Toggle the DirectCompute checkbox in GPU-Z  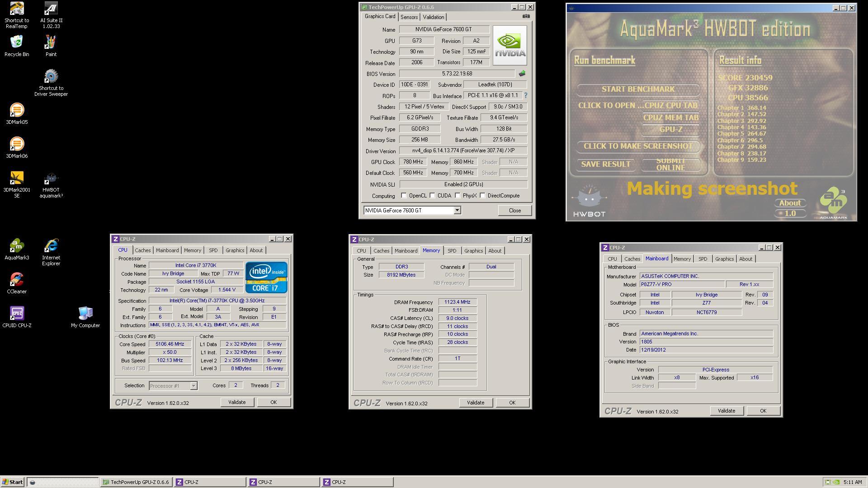482,196
